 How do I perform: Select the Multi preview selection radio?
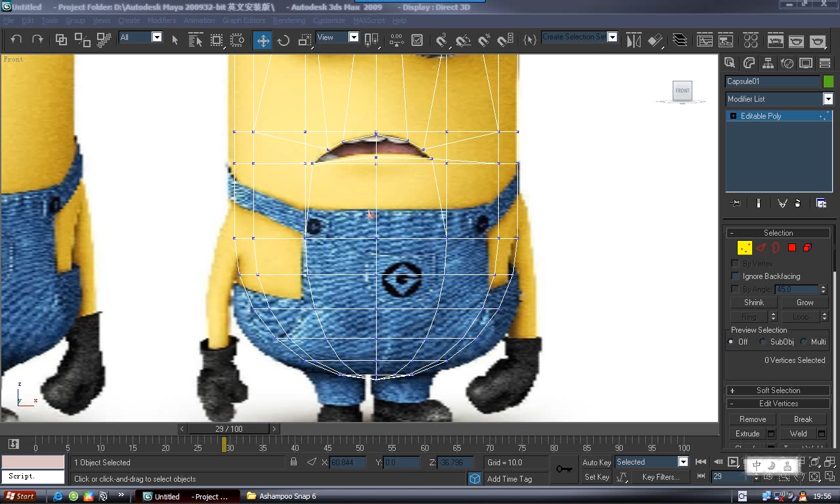coord(803,342)
